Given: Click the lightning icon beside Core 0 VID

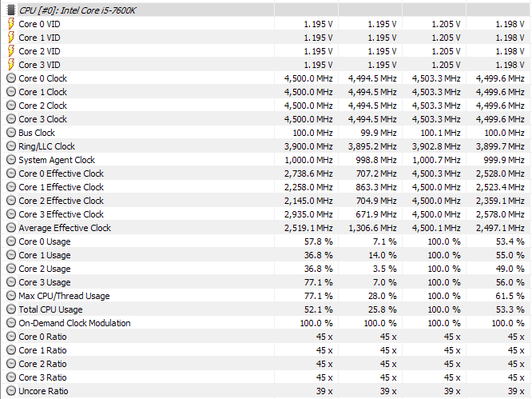Looking at the screenshot, I should click(11, 24).
